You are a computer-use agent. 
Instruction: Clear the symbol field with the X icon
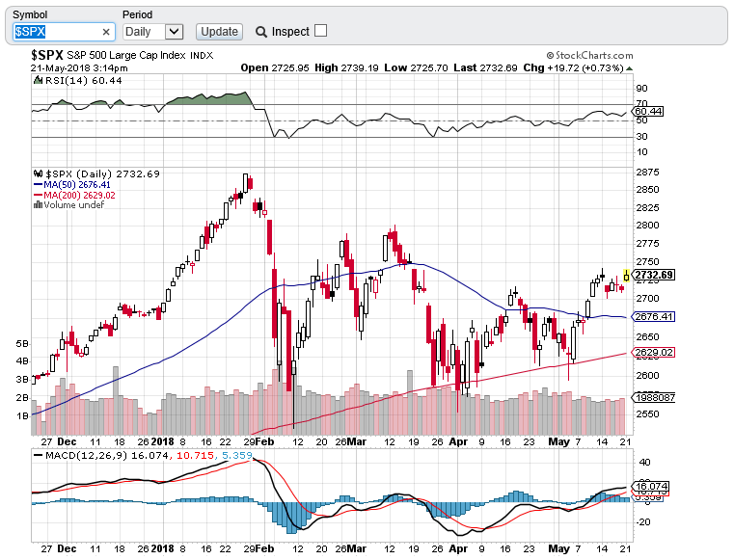pos(106,32)
